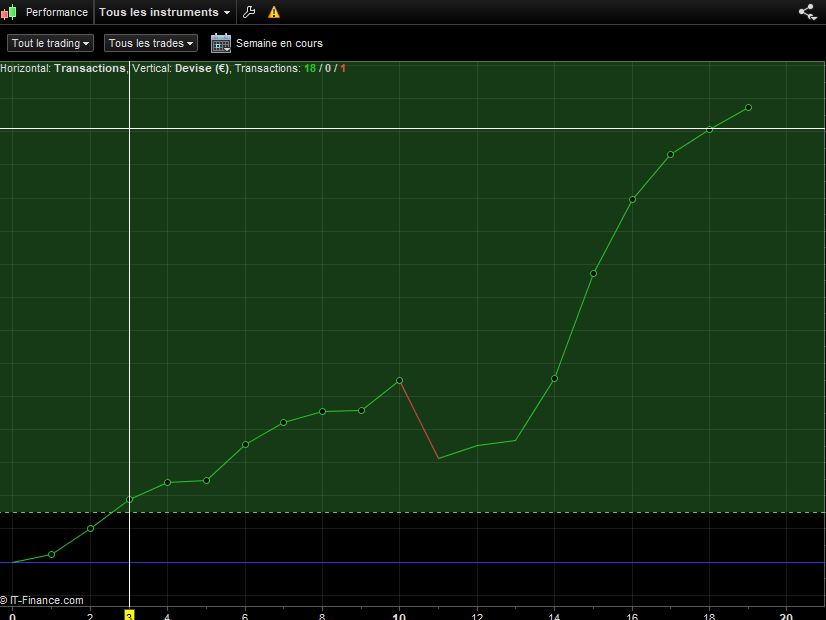Click the data point at transaction 3

coord(130,499)
